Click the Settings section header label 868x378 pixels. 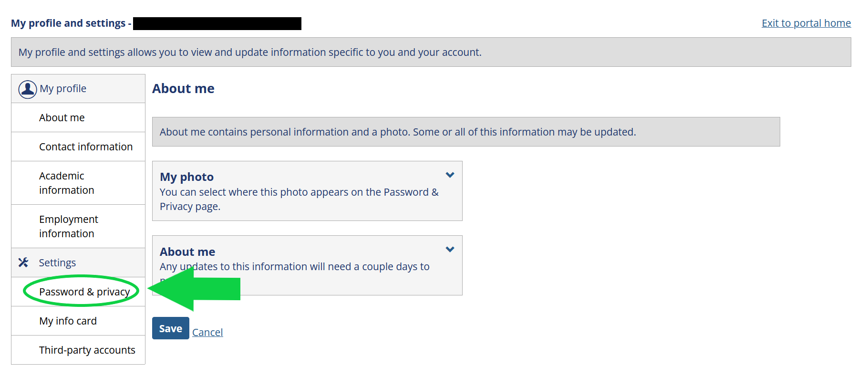(57, 262)
